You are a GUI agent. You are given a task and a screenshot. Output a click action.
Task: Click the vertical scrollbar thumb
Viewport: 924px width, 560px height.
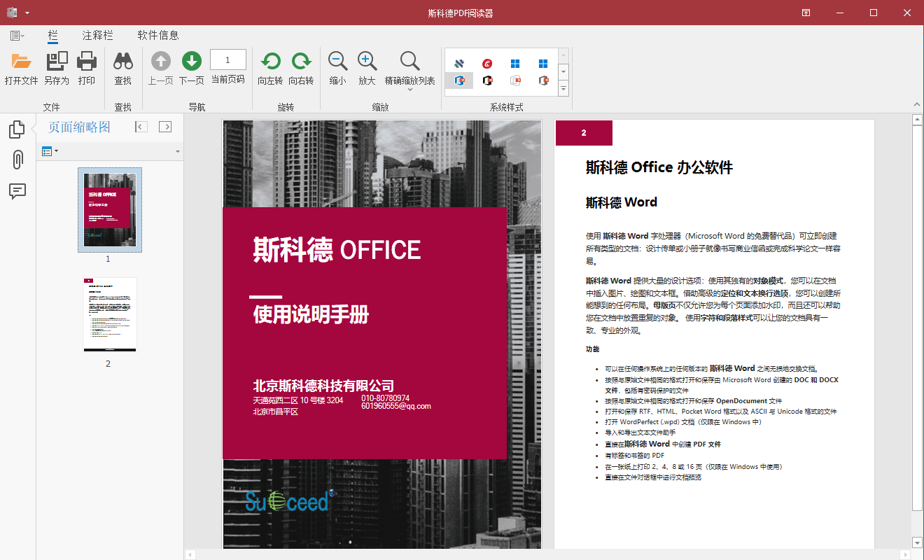click(918, 318)
